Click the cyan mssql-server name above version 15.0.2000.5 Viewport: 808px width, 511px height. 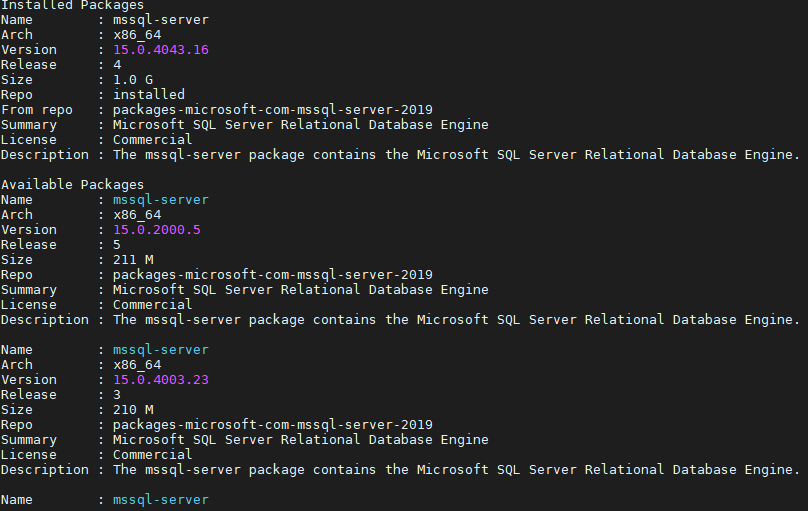(160, 200)
